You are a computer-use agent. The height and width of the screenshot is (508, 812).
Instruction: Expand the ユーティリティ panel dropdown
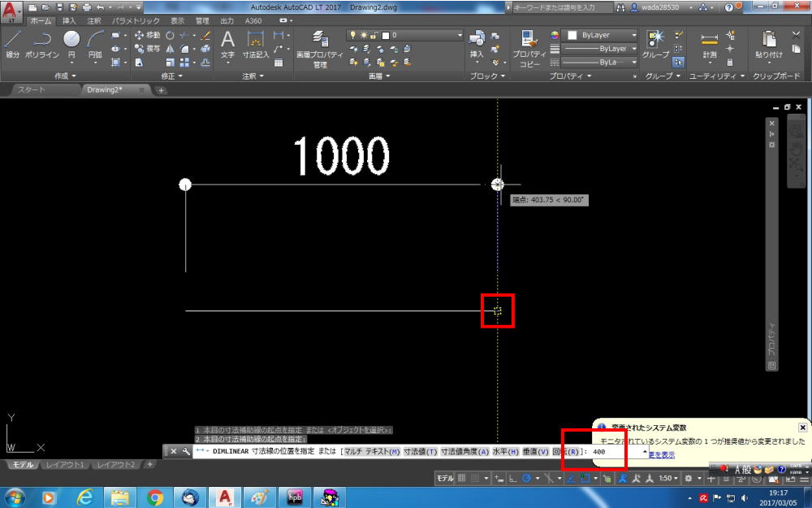point(717,76)
